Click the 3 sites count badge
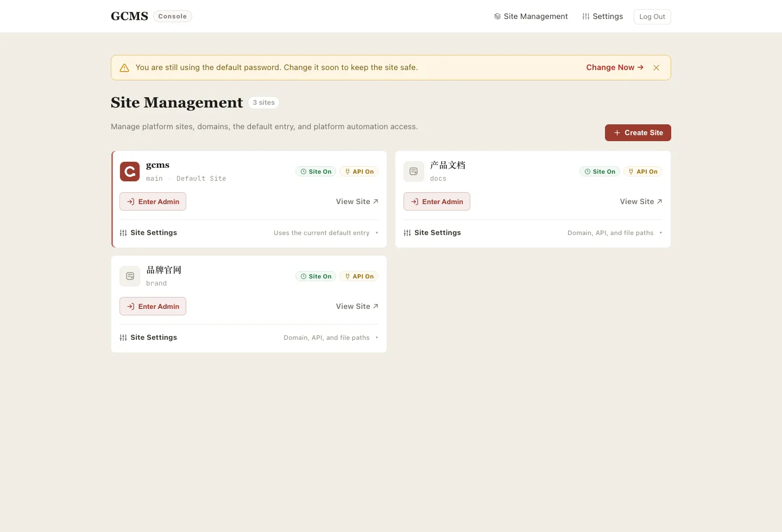This screenshot has height=532, width=782. click(x=264, y=103)
